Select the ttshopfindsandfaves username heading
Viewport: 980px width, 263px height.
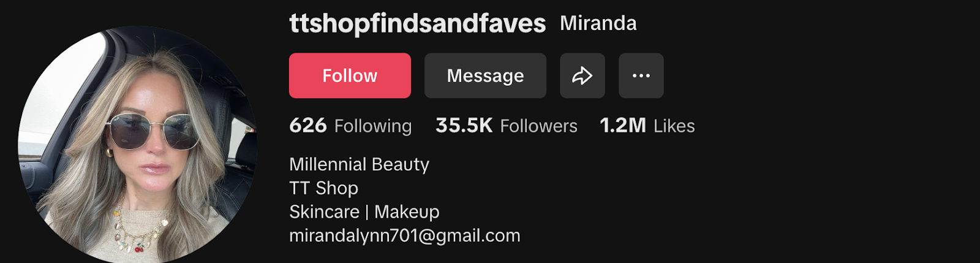point(417,23)
